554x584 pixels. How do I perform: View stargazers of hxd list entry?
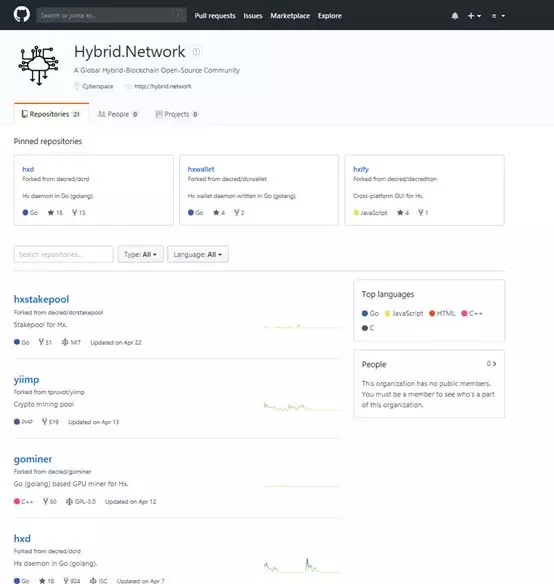click(x=47, y=581)
